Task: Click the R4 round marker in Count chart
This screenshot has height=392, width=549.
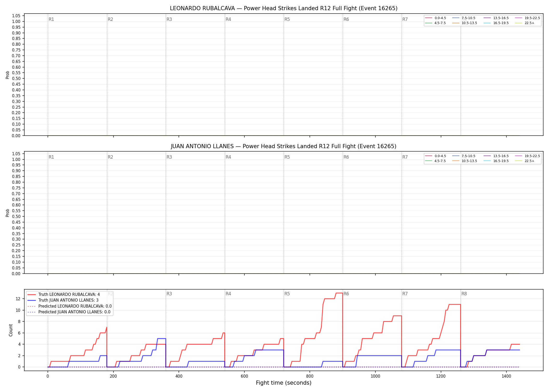Action: coord(228,294)
